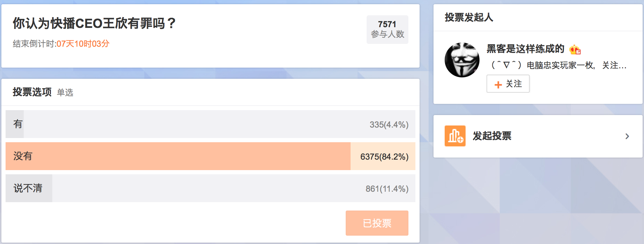Image resolution: width=644 pixels, height=244 pixels.
Task: Click the 6375(84.2%) vote count
Action: click(384, 157)
